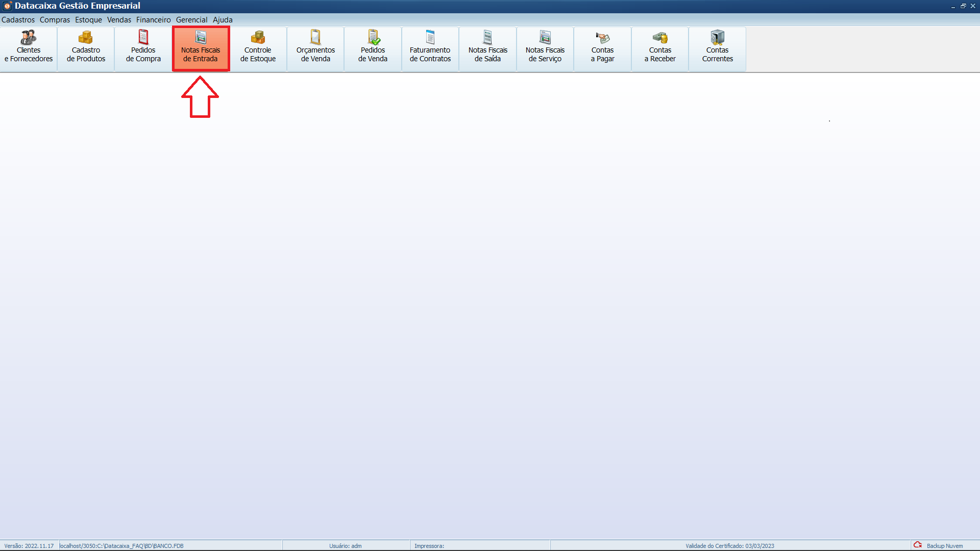The width and height of the screenshot is (980, 551).
Task: Open Notas Fiscais de Entrada
Action: coord(201,49)
